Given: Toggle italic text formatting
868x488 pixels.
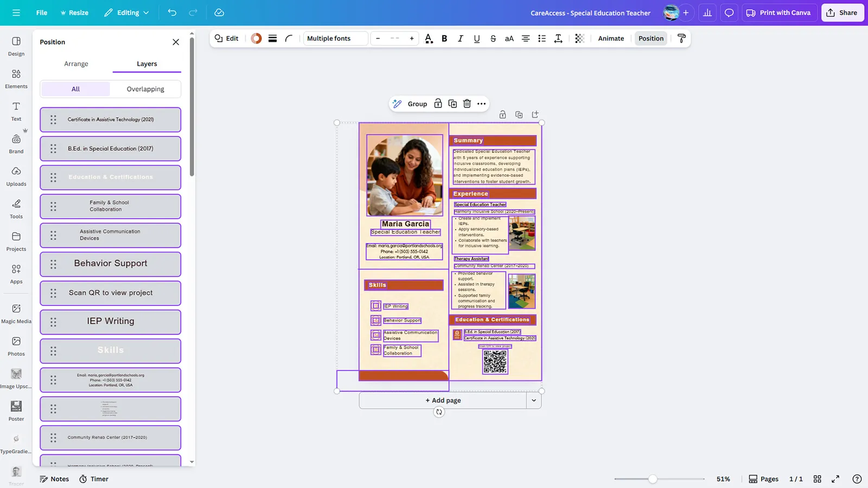Looking at the screenshot, I should coord(461,38).
